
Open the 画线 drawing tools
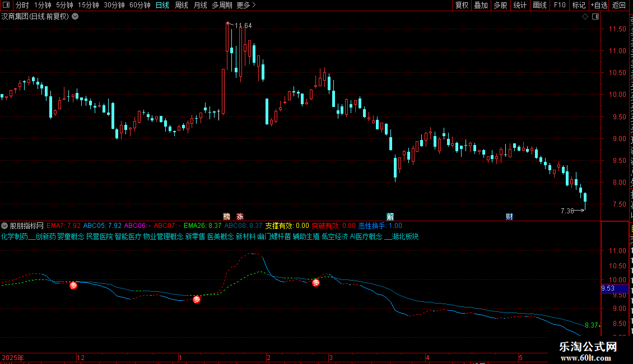click(x=539, y=5)
